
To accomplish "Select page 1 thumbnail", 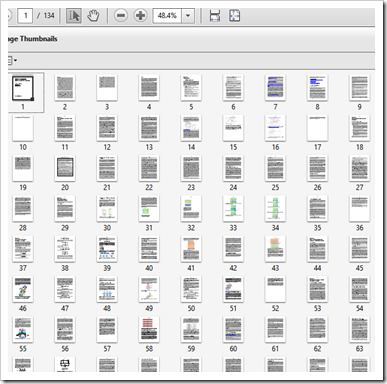I will [x=23, y=88].
